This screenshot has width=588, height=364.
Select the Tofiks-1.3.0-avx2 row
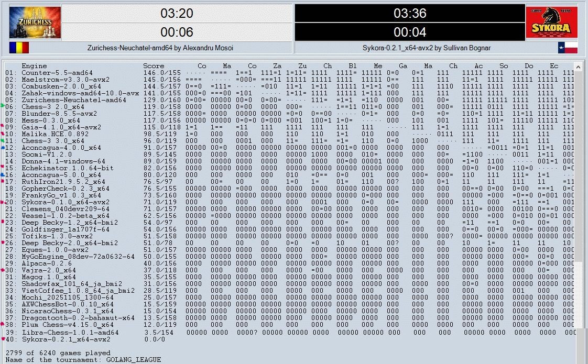tap(289, 236)
